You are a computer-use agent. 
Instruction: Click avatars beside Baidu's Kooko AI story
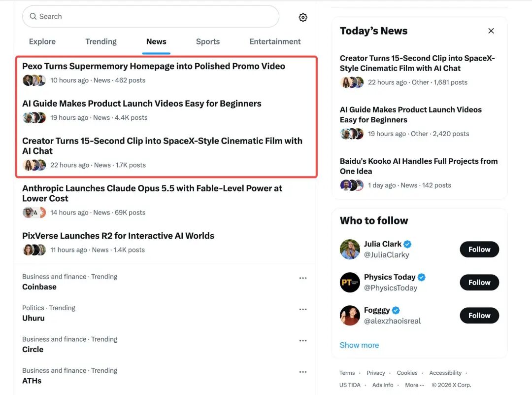click(x=352, y=185)
